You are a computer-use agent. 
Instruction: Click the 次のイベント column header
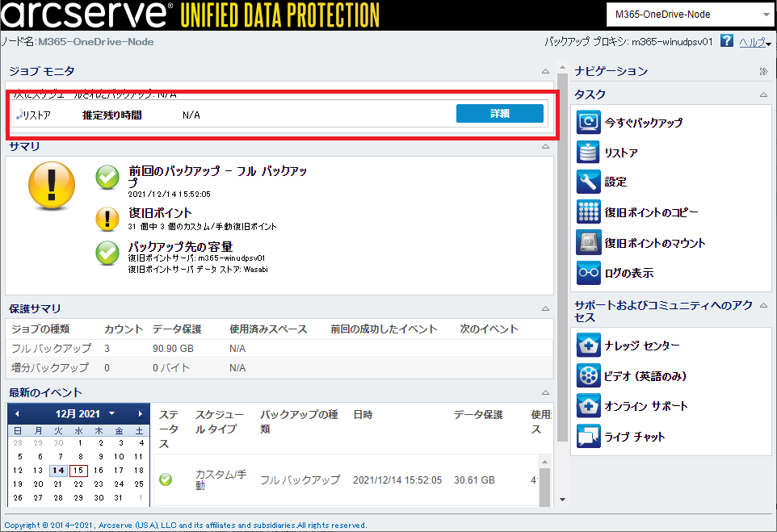click(489, 329)
